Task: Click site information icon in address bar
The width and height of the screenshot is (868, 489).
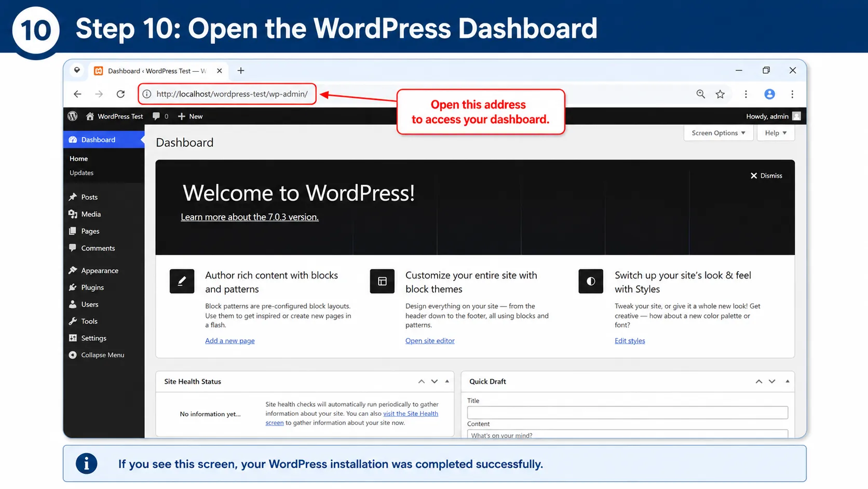Action: click(x=147, y=94)
